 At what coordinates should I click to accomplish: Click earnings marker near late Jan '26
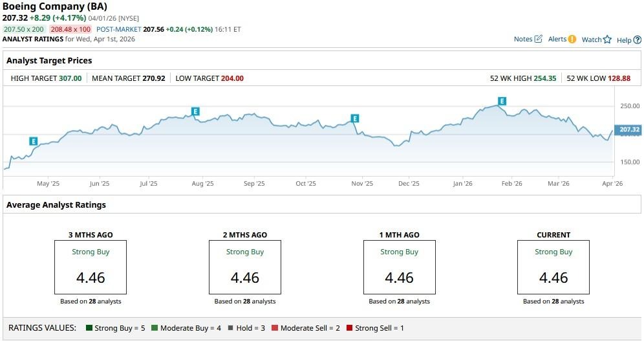click(x=502, y=101)
